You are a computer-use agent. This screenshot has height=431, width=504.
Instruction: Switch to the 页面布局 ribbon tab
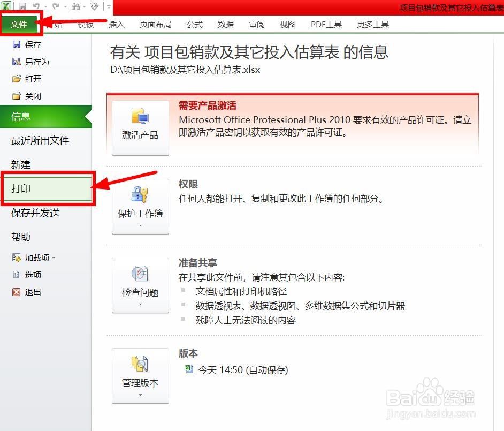(x=155, y=24)
